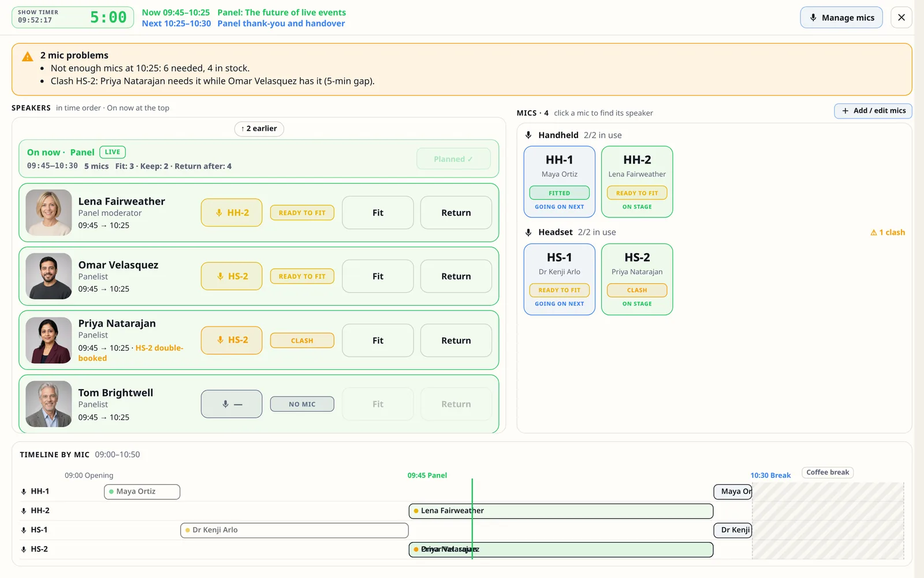924x578 pixels.
Task: Open the Manage mics button
Action: 841,17
